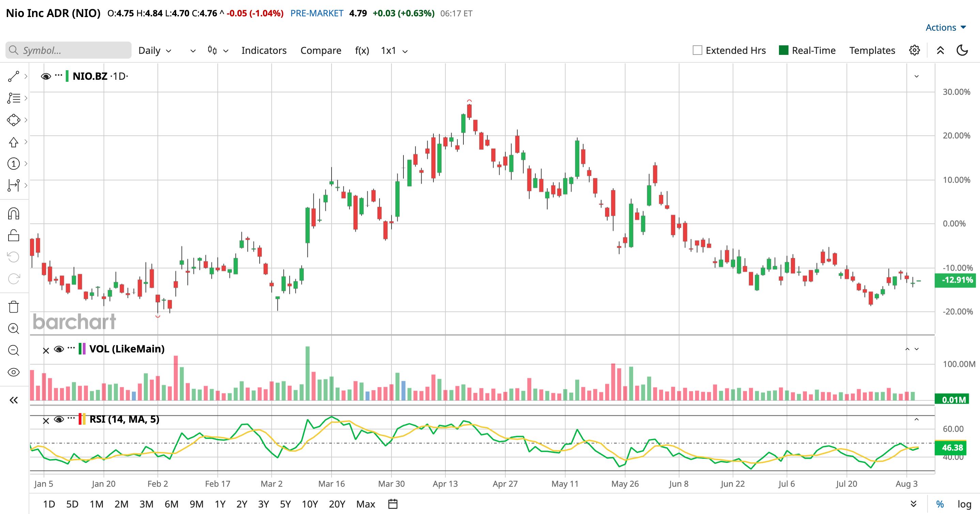Hide the RSI indicator
This screenshot has width=980, height=514.
pyautogui.click(x=59, y=420)
